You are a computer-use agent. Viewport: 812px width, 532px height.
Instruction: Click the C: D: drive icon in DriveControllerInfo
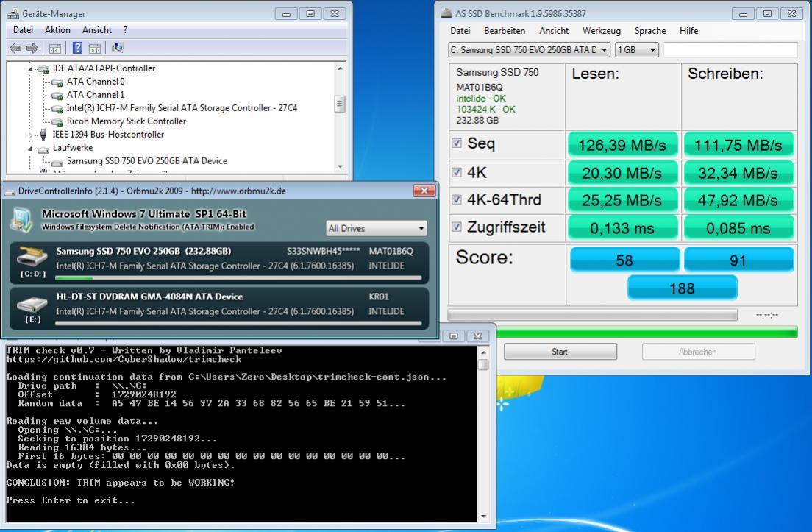click(x=32, y=256)
